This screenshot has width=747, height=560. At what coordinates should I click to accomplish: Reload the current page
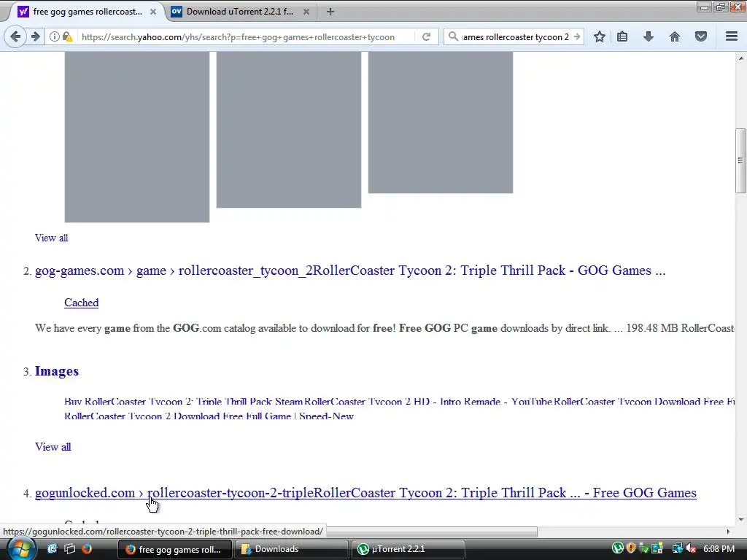pyautogui.click(x=426, y=36)
